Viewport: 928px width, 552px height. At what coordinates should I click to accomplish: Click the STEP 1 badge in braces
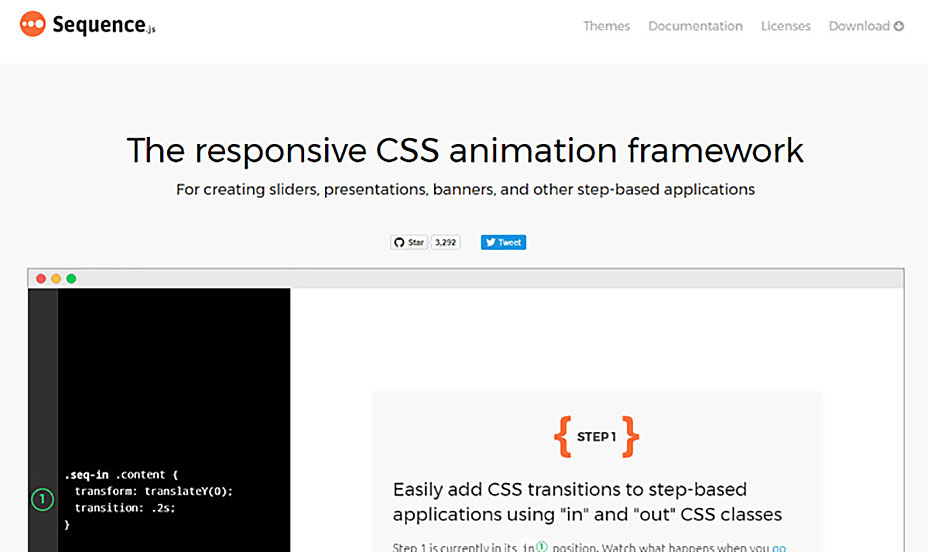[597, 437]
